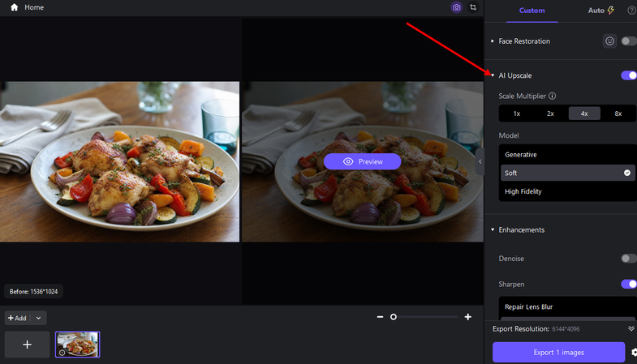Select the crop tool icon
The image size is (637, 364).
pyautogui.click(x=473, y=7)
